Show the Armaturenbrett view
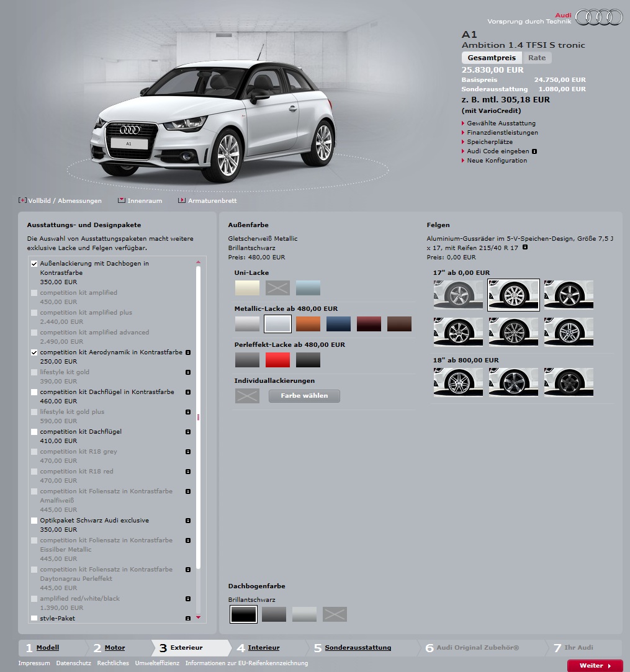Screen dimensions: 630x672 click(207, 200)
